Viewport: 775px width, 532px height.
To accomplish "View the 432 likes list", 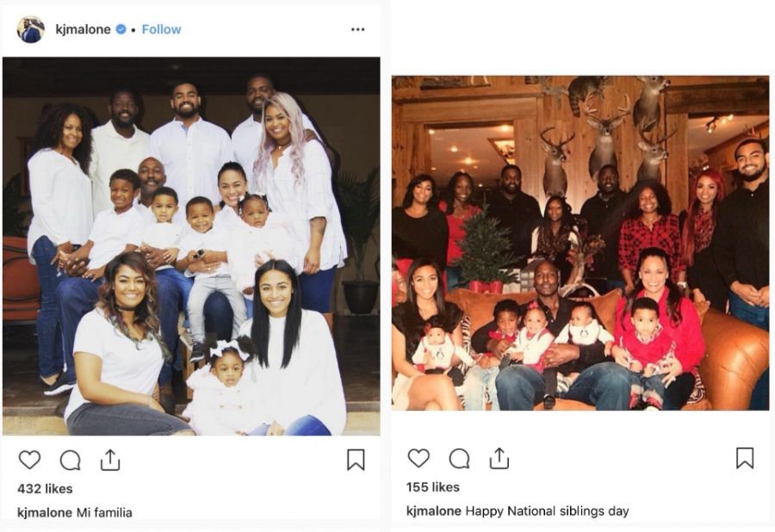I will coord(45,489).
